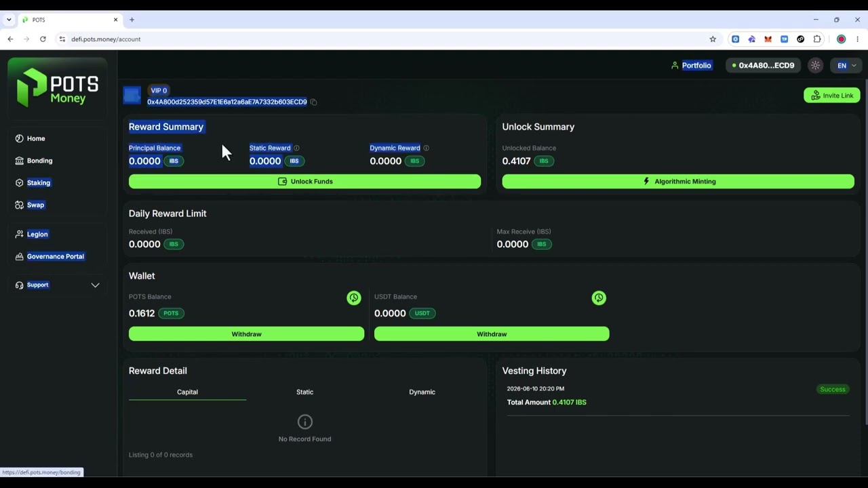
Task: Click the Home icon in the sidebar
Action: pos(19,138)
